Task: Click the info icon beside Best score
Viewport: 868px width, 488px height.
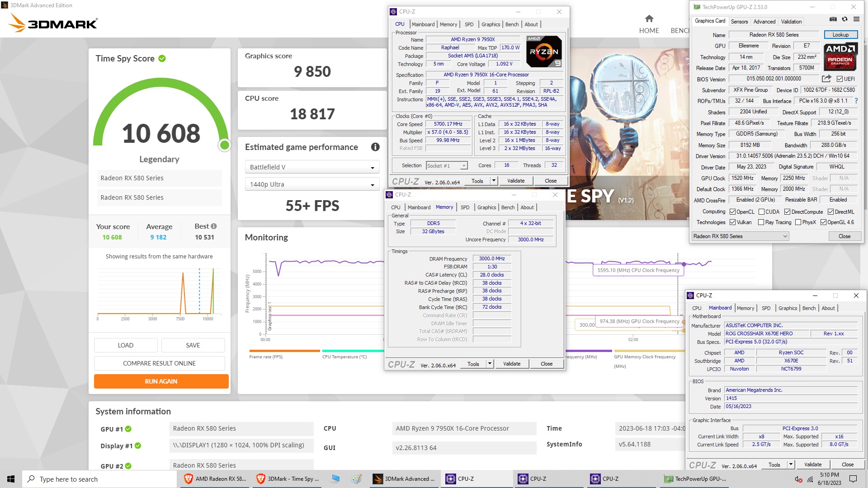Action: coord(214,226)
